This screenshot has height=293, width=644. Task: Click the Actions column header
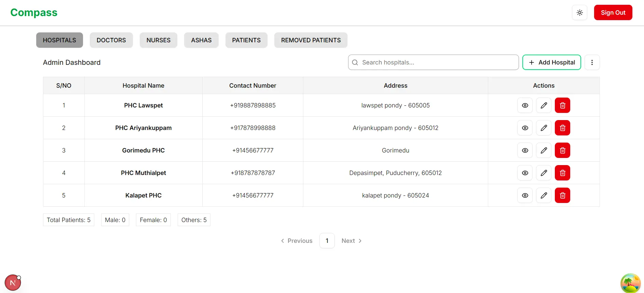click(x=544, y=86)
